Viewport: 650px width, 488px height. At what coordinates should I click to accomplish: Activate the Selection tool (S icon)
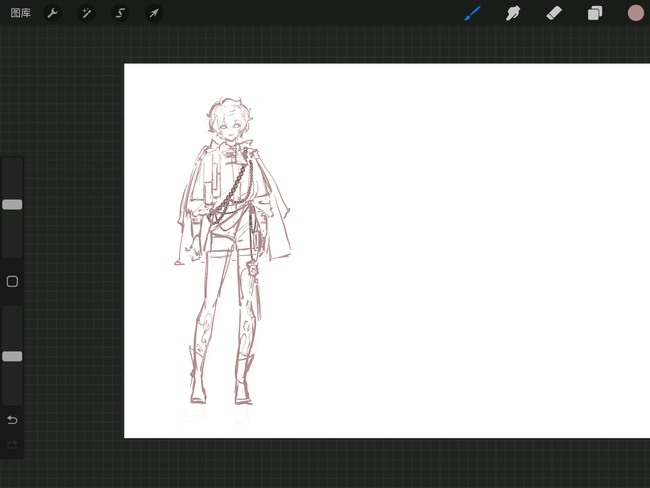click(120, 13)
